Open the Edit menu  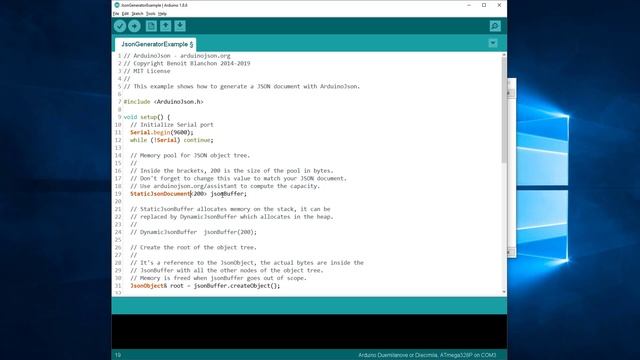click(x=125, y=13)
